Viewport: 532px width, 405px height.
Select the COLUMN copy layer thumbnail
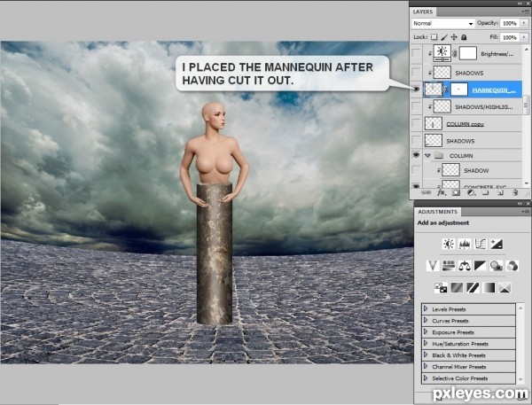434,123
